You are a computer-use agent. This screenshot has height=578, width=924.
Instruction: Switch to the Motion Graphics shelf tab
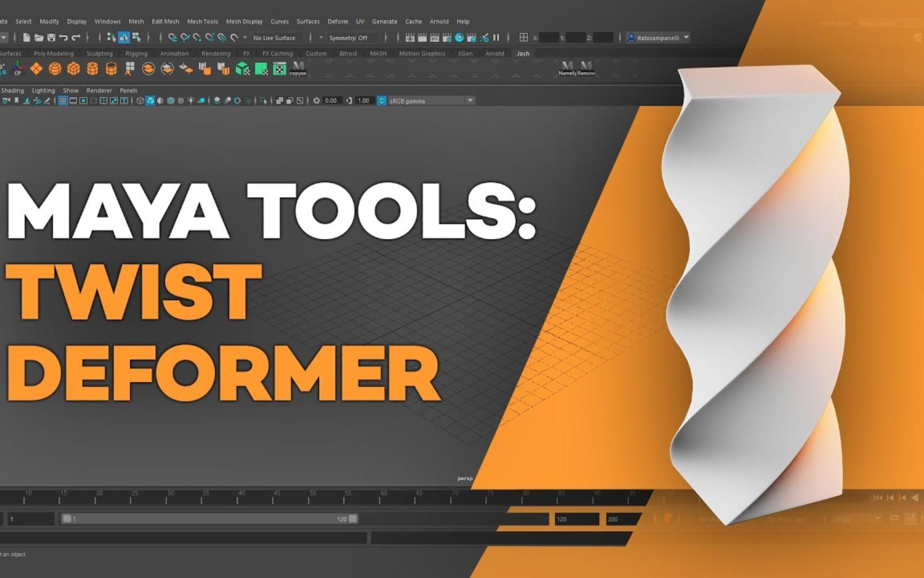(x=422, y=54)
